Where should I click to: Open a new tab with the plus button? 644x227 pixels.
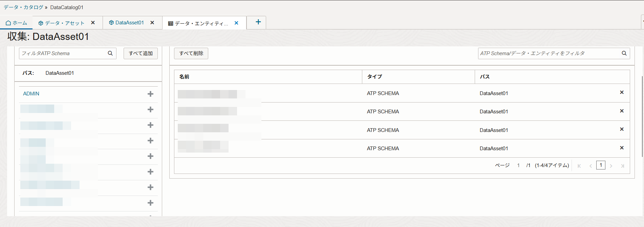point(258,22)
